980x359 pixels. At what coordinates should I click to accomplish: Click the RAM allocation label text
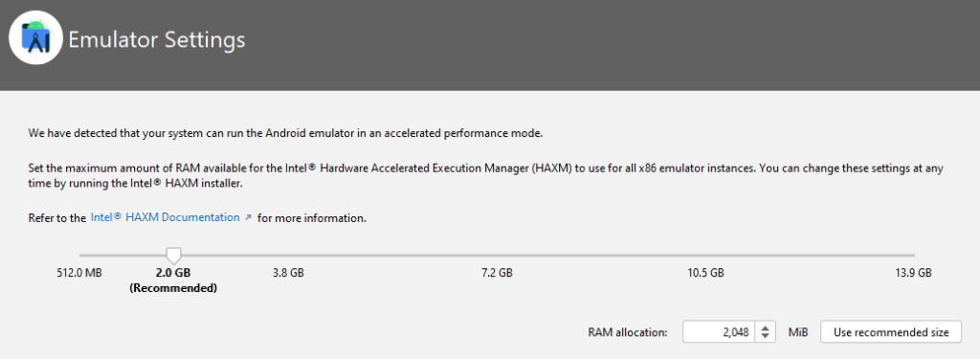pyautogui.click(x=628, y=333)
